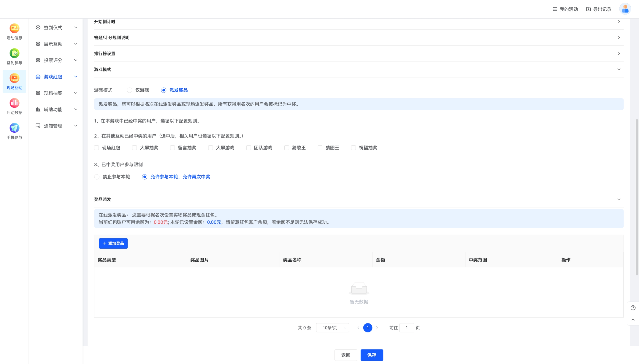639x364 pixels.
Task: Expand the 开始倒计时 settings row
Action: click(x=619, y=22)
